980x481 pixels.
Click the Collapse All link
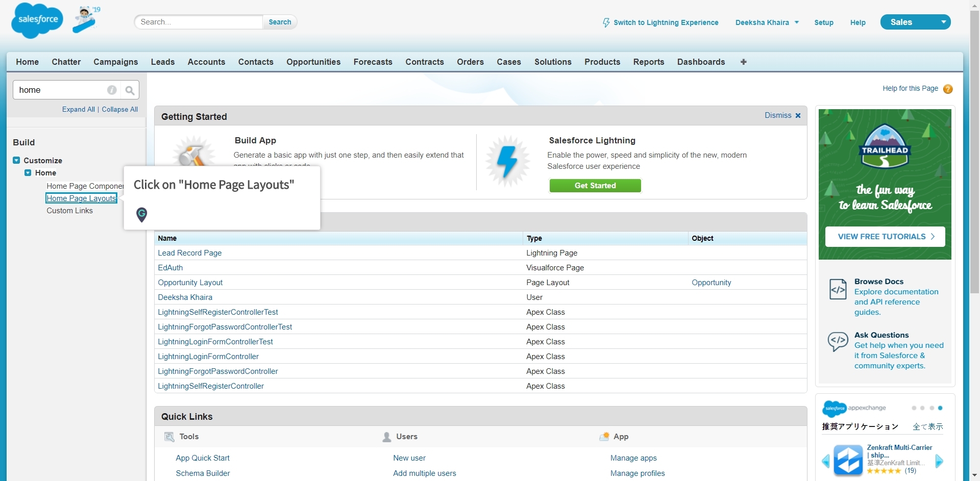point(120,109)
